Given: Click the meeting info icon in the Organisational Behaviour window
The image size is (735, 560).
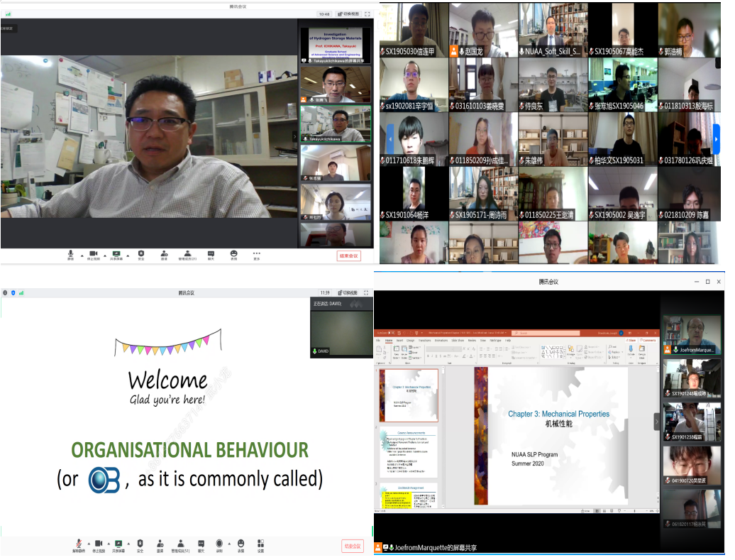Looking at the screenshot, I should 5,292.
